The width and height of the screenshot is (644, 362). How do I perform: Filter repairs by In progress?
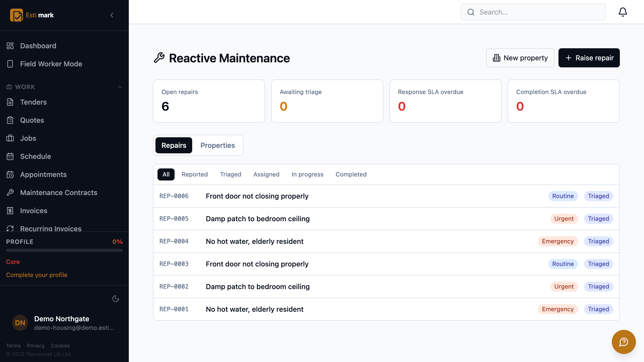click(307, 174)
